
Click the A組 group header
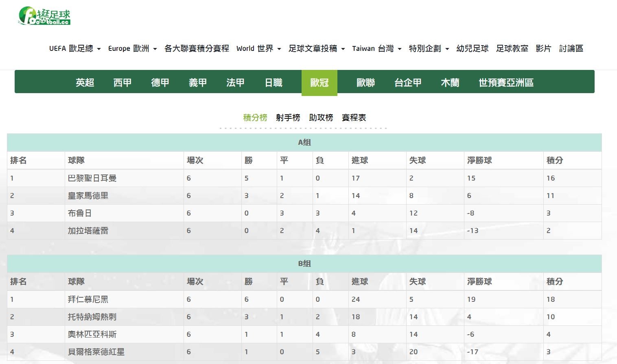[x=304, y=142]
